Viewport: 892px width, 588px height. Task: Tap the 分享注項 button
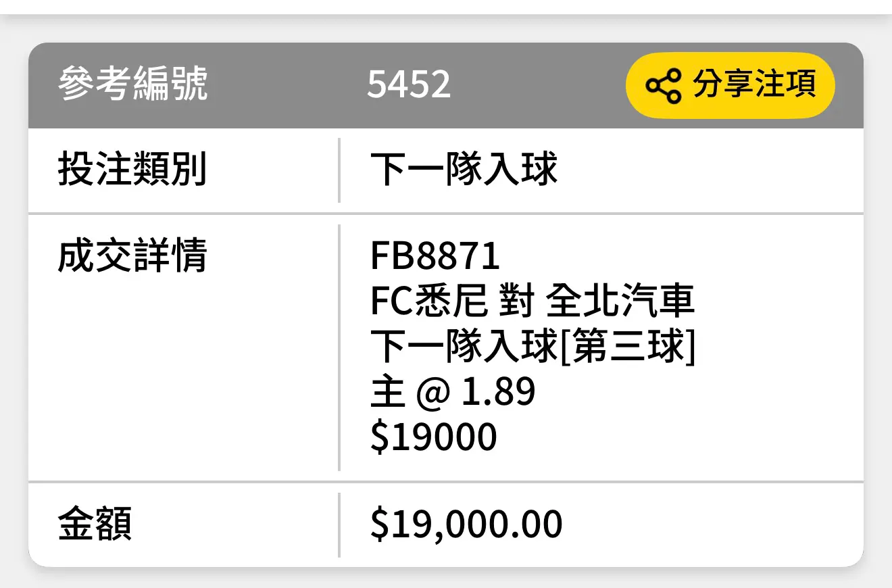730,85
